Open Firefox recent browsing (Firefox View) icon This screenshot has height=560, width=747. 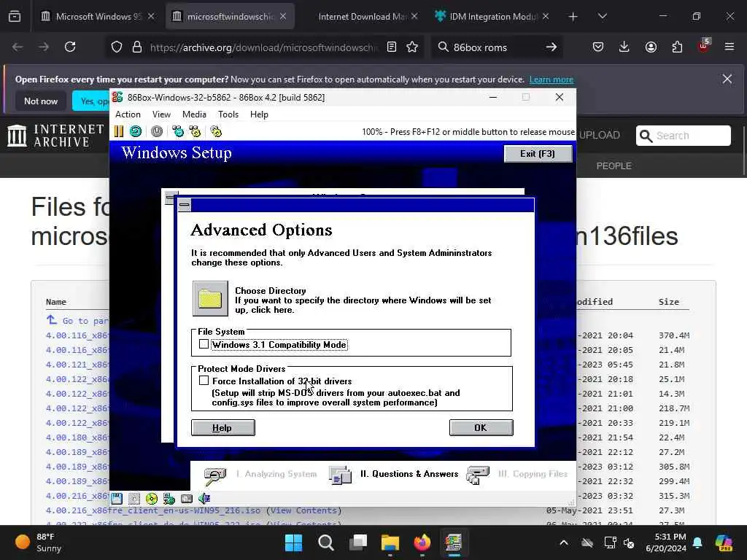coord(15,16)
